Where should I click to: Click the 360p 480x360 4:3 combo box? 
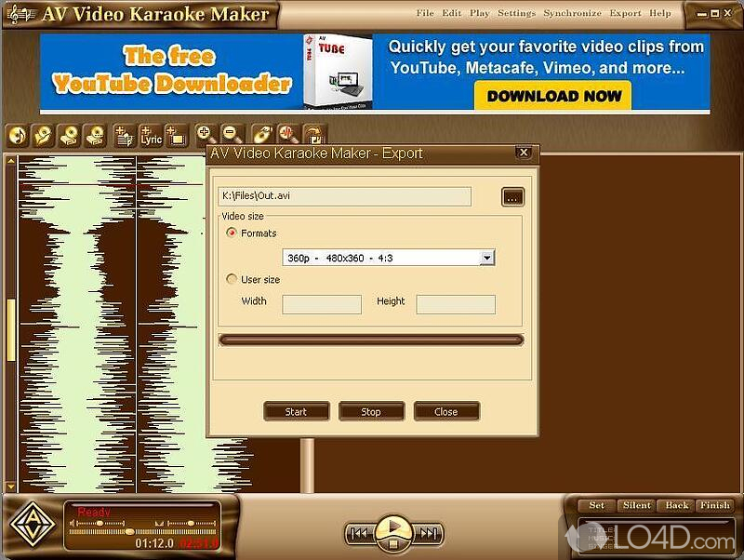pos(389,258)
